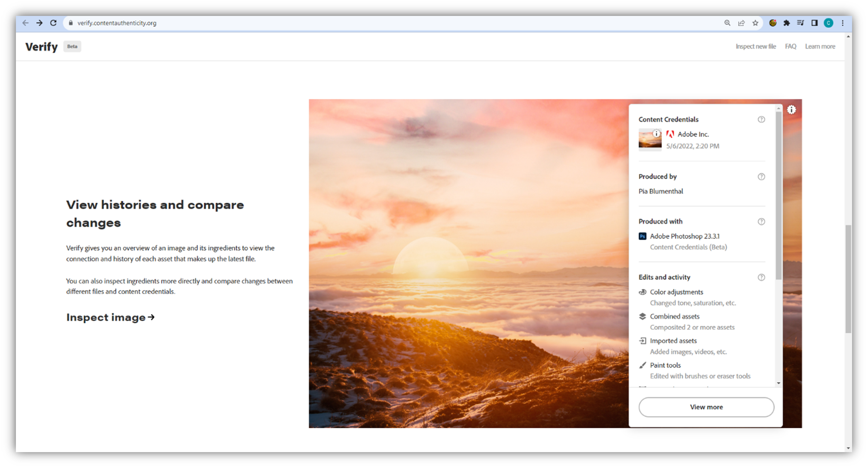Click the browser reload icon

coord(53,23)
